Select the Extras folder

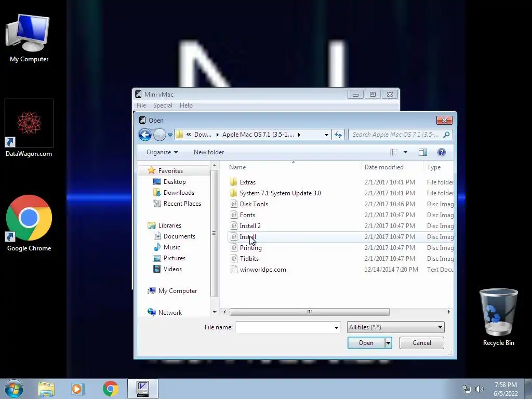pos(243,182)
